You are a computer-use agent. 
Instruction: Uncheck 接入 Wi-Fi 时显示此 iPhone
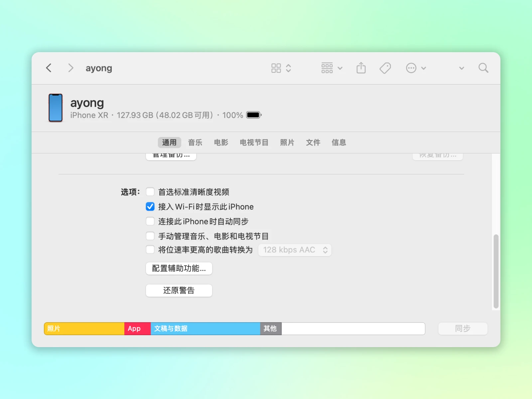coord(150,206)
